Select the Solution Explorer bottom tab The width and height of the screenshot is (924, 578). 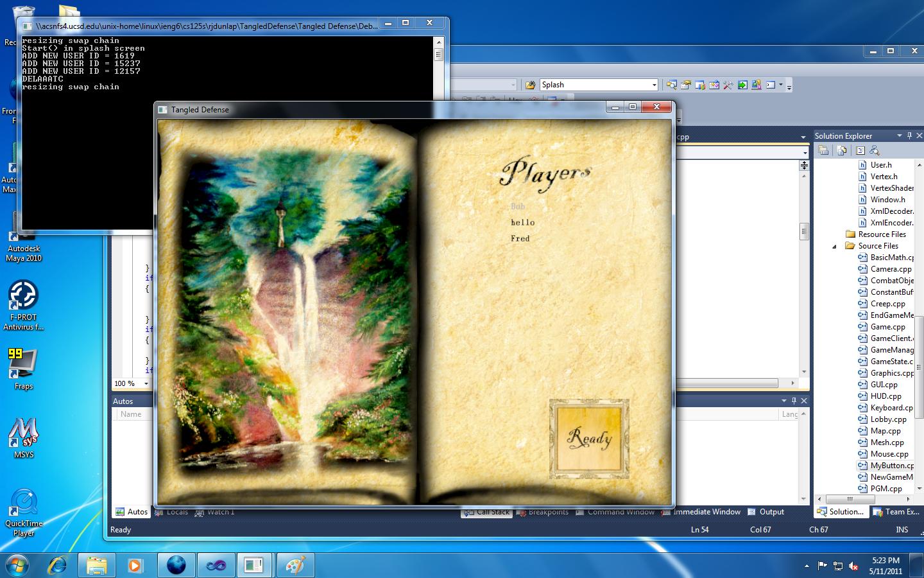tap(841, 512)
